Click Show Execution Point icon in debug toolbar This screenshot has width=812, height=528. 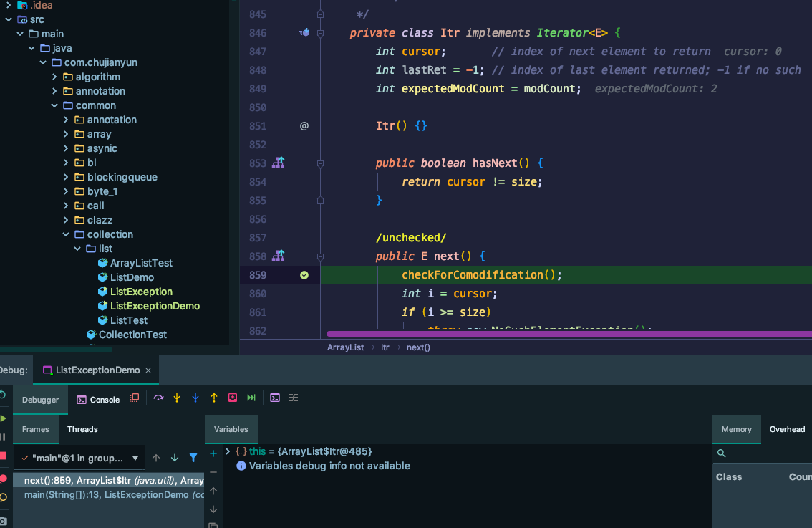coord(135,398)
